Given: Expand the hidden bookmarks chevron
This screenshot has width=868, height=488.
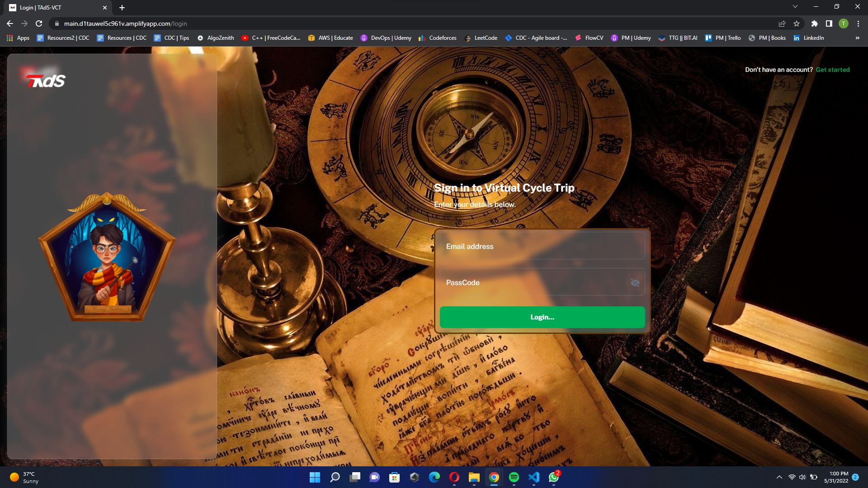Looking at the screenshot, I should point(857,38).
